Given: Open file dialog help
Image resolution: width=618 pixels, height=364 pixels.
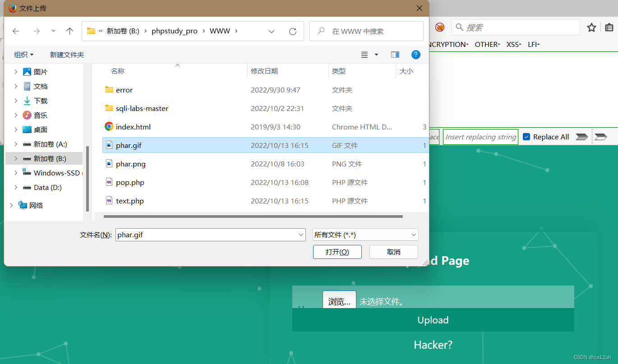Looking at the screenshot, I should click(416, 55).
